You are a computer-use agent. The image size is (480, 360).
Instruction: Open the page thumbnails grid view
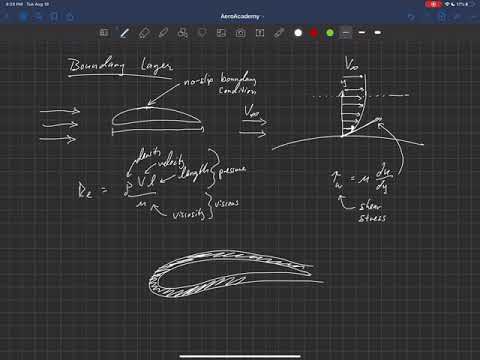(23, 16)
